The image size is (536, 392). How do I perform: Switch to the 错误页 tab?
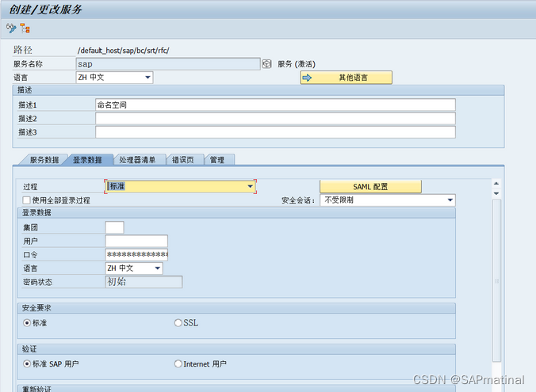coord(183,160)
